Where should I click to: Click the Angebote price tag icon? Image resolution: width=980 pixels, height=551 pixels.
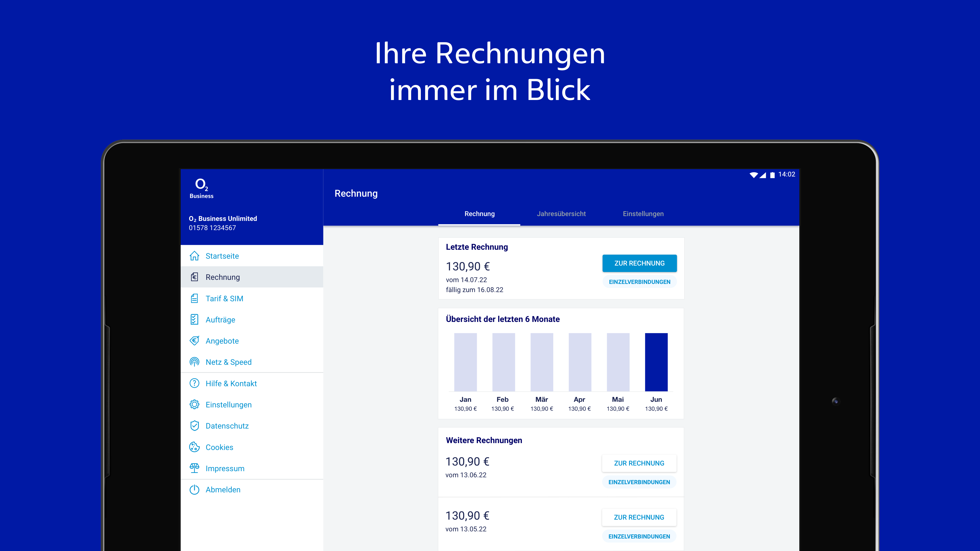pos(194,341)
